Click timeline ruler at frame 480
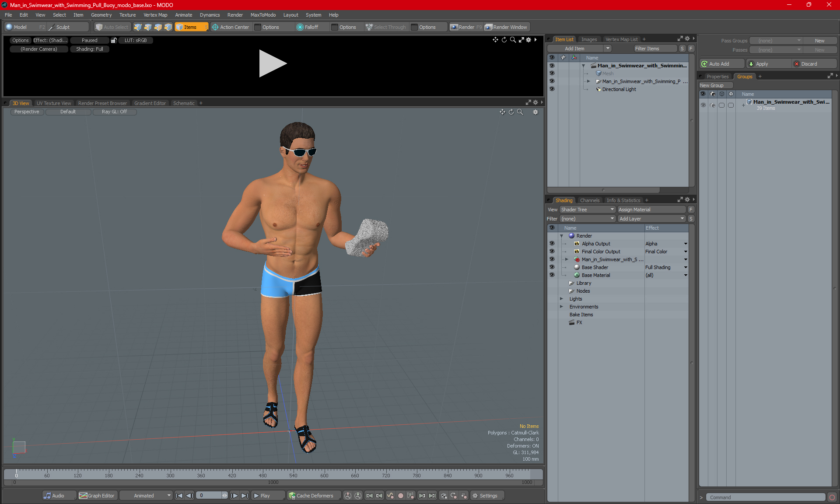This screenshot has width=840, height=504. (x=262, y=473)
